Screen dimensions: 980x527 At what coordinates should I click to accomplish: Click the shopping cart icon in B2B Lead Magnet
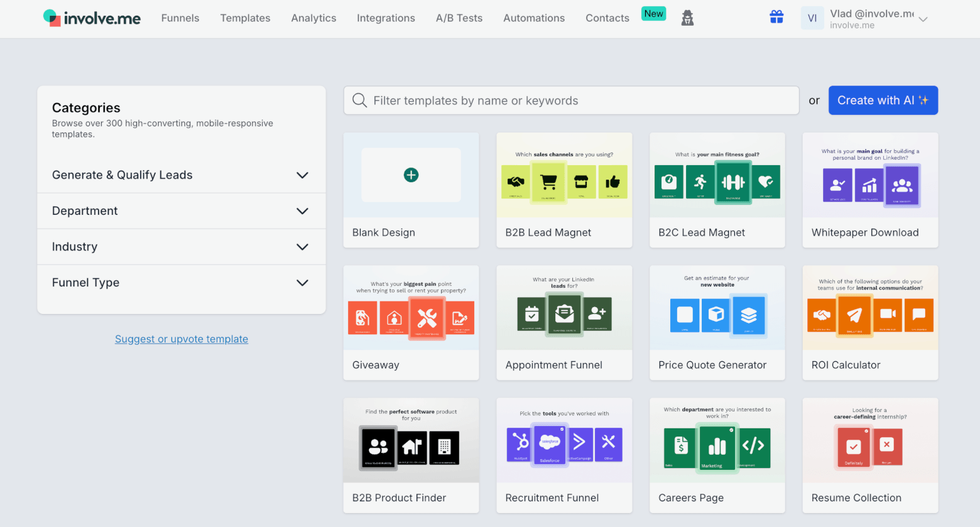coord(548,182)
